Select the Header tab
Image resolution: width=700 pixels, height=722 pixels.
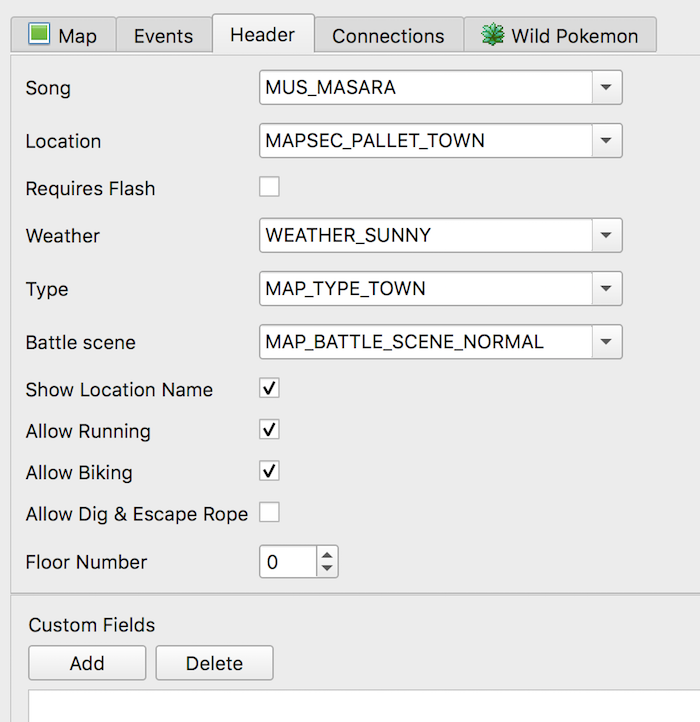(x=262, y=35)
